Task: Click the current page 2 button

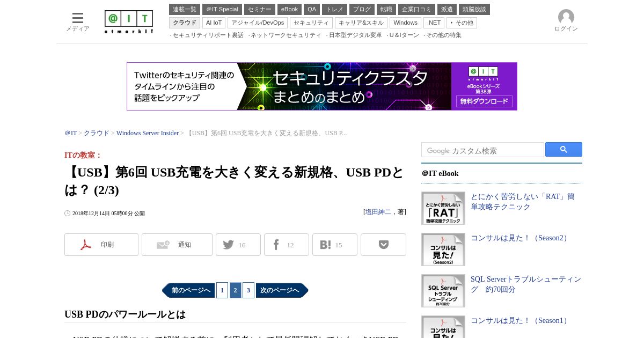Action: coord(235,290)
